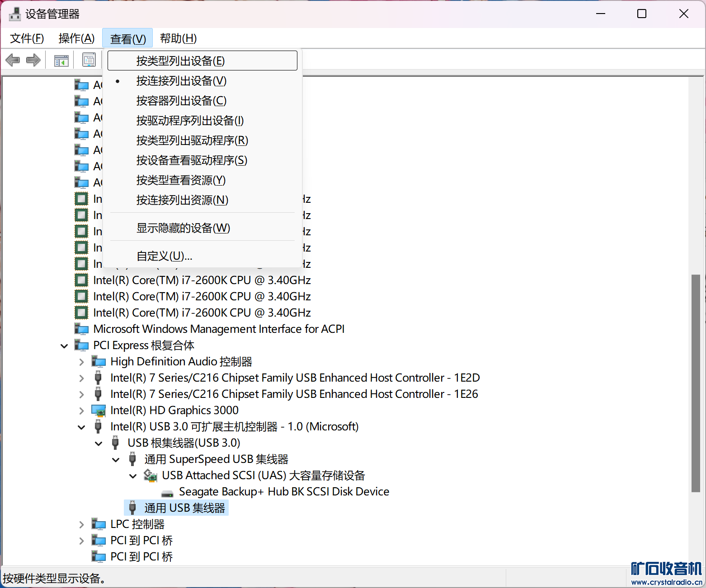Click the 通用 USB 集线器 device icon

(x=132, y=508)
